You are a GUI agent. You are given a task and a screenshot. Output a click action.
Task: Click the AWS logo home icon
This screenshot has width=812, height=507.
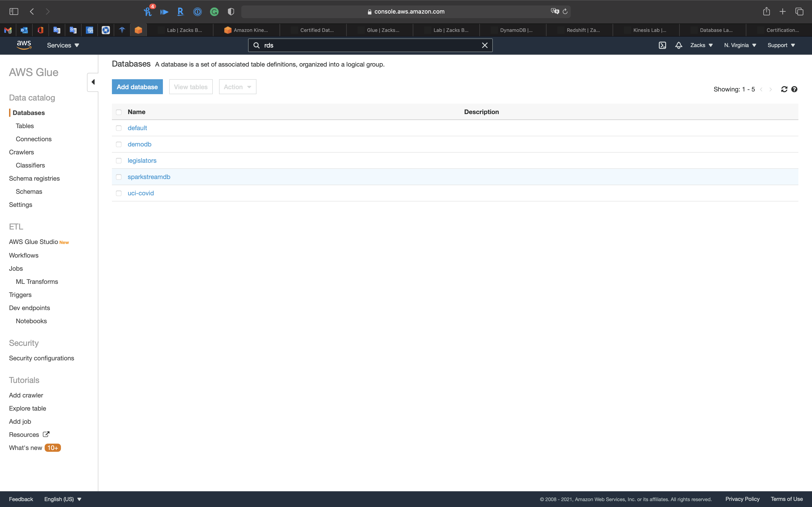tap(24, 45)
